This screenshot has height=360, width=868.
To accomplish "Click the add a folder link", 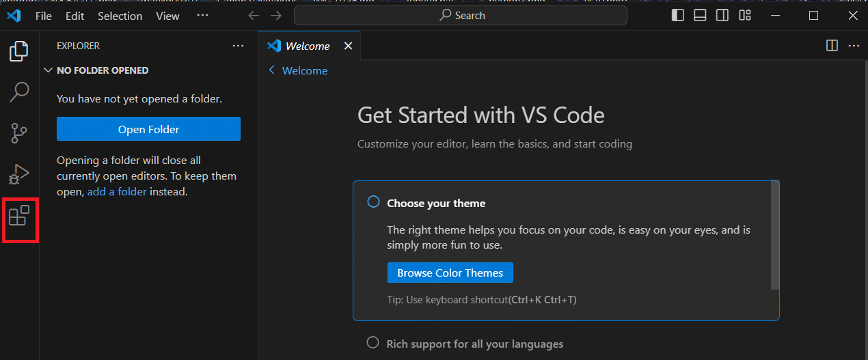I will click(117, 192).
